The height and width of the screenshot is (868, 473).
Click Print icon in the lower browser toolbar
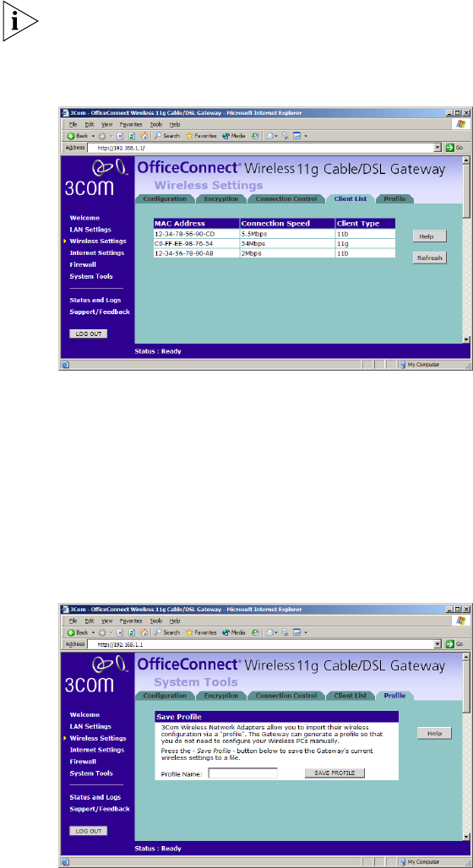point(285,632)
